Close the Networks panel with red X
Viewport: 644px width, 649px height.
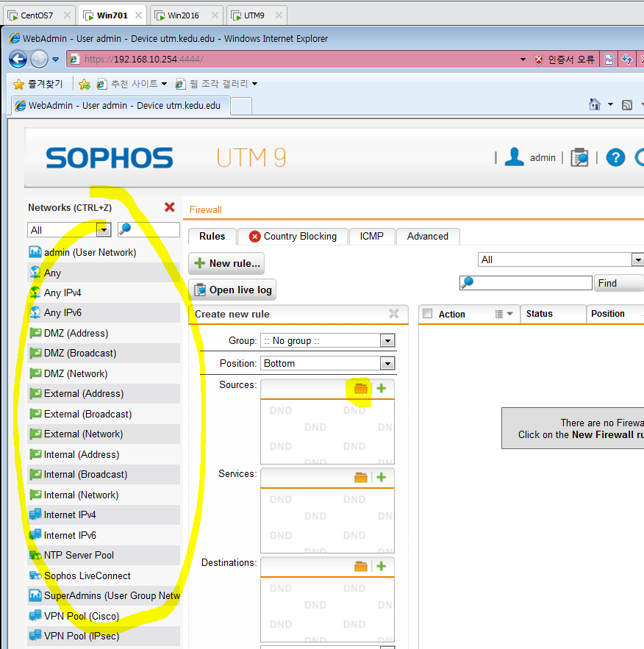pos(170,207)
